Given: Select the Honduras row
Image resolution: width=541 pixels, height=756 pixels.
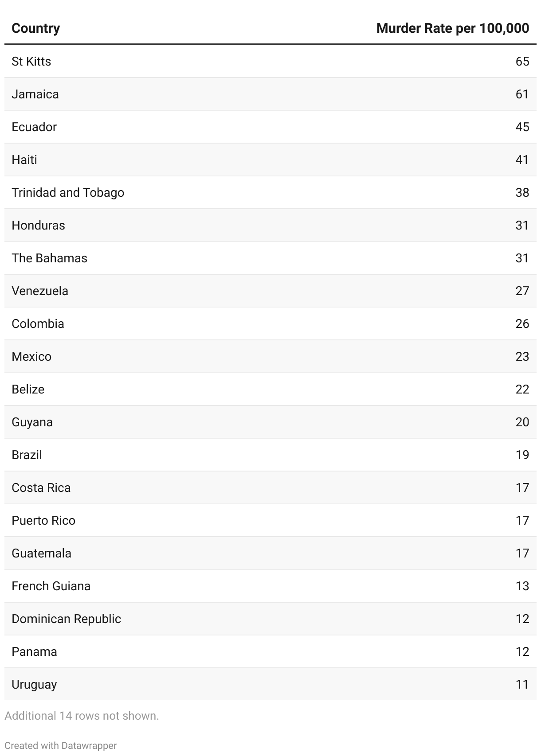Looking at the screenshot, I should 270,225.
